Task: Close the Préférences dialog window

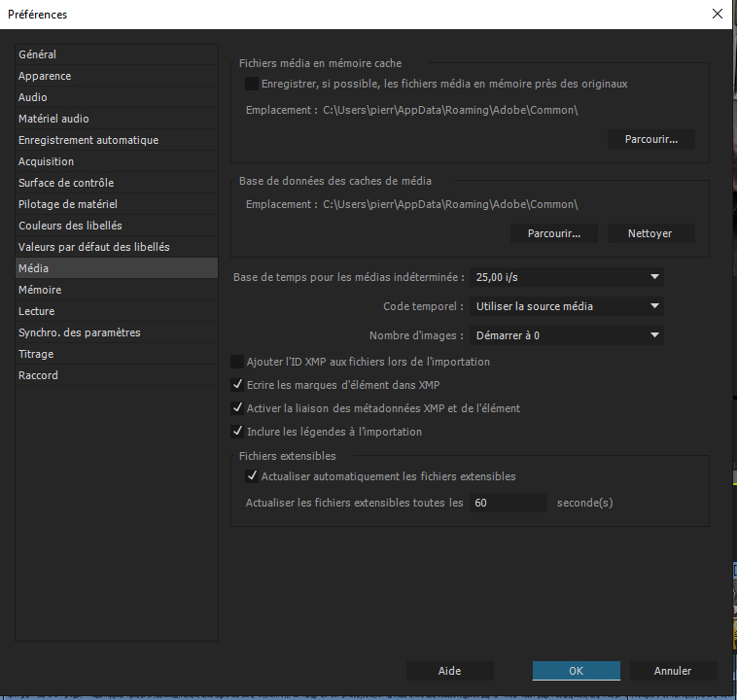Action: coord(717,15)
